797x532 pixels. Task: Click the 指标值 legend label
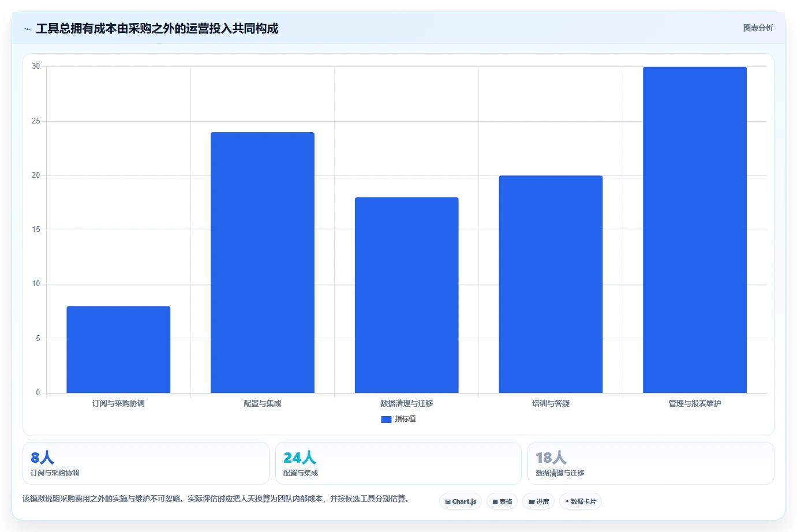[405, 419]
